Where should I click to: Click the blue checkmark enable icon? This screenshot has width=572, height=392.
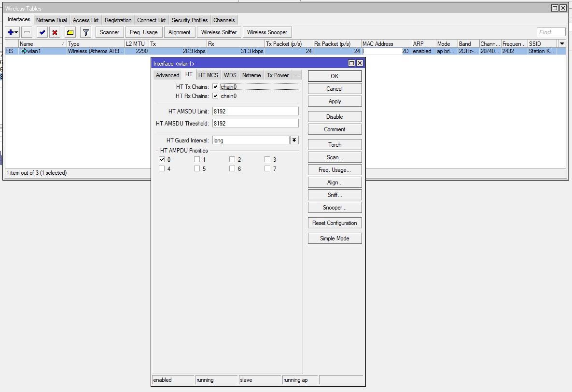(x=42, y=32)
